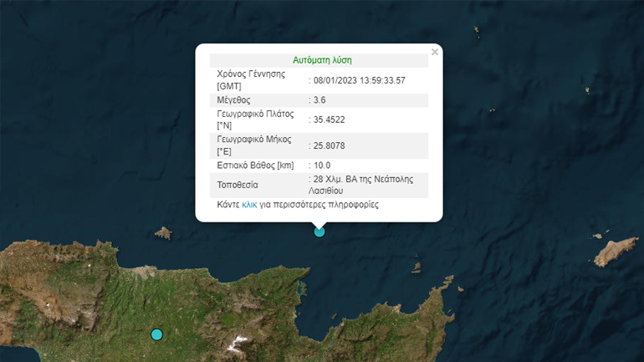This screenshot has height=362, width=644.
Task: Click the snow-capped mountain area on Crete
Action: tap(238, 339)
